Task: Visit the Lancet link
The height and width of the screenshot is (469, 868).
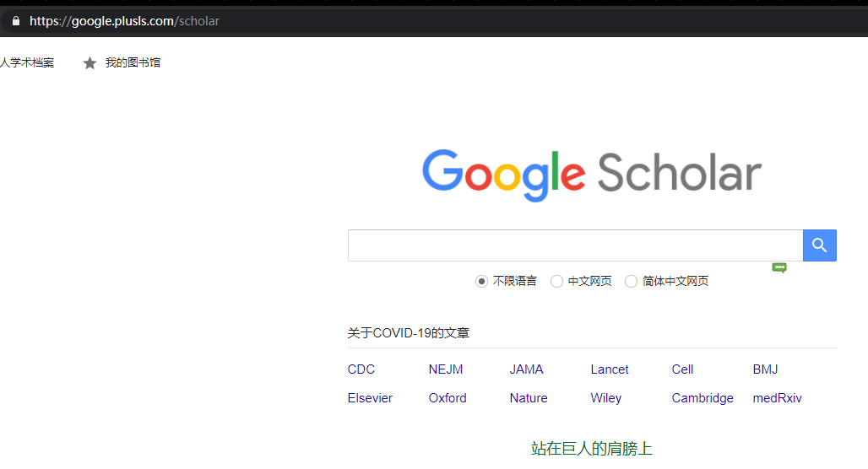Action: click(610, 369)
